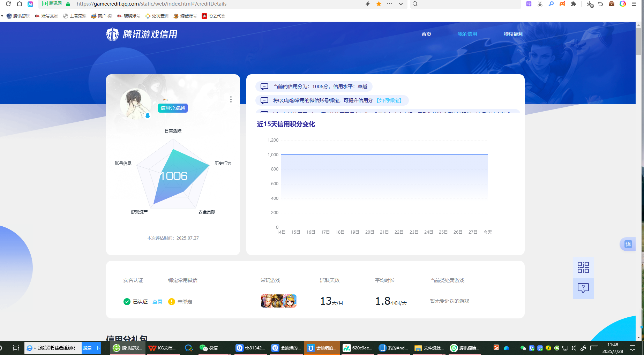The width and height of the screenshot is (644, 355).
Task: Click the orange bookmark star
Action: [379, 4]
